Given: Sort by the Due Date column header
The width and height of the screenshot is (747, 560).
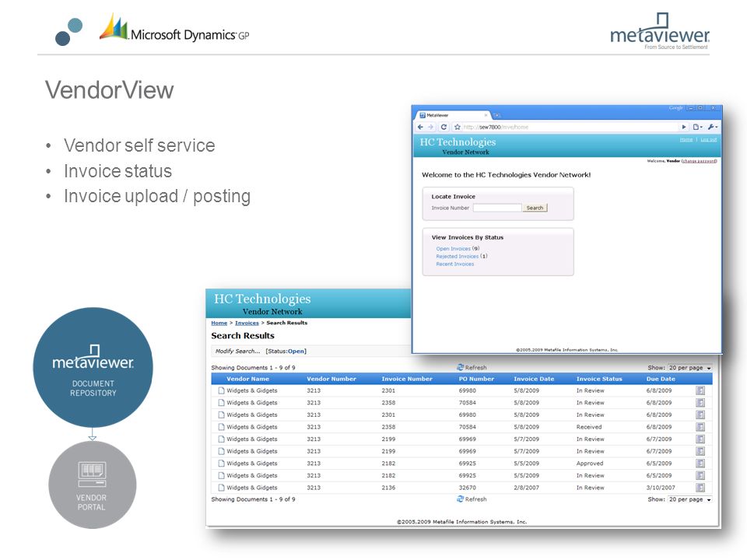Looking at the screenshot, I should pyautogui.click(x=661, y=379).
